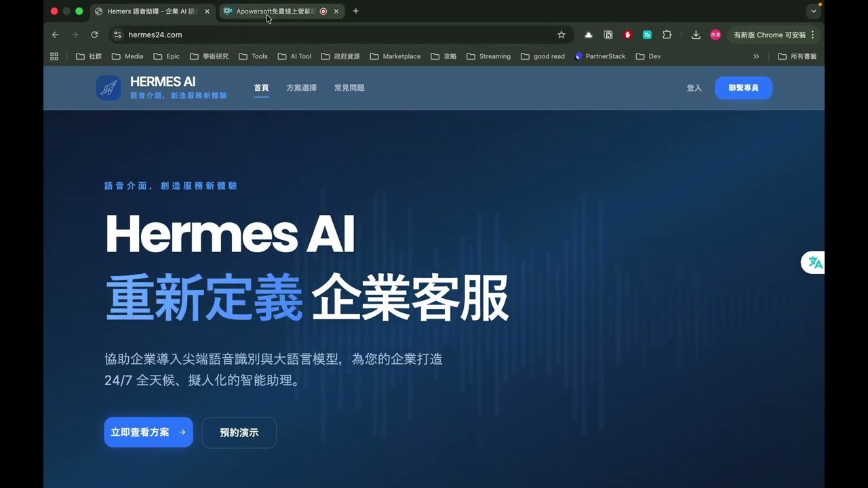The height and width of the screenshot is (488, 868).
Task: Open the 攻略 bookmark folder
Action: (443, 56)
